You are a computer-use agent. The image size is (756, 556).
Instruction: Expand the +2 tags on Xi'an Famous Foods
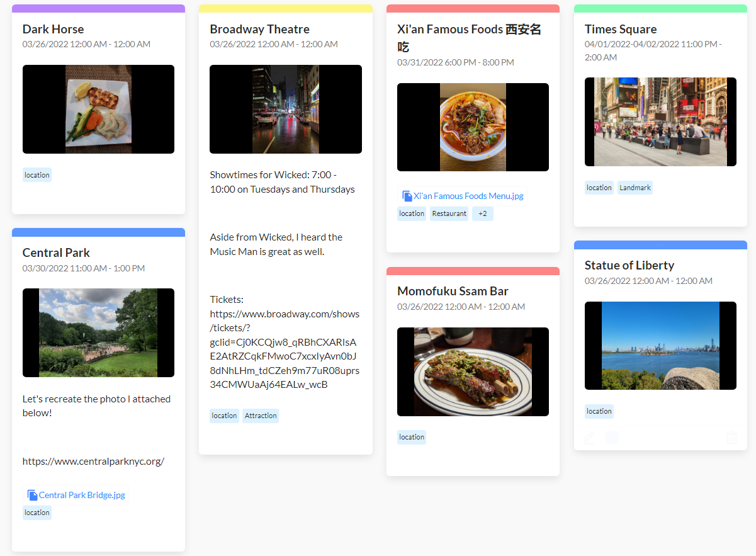click(x=482, y=214)
